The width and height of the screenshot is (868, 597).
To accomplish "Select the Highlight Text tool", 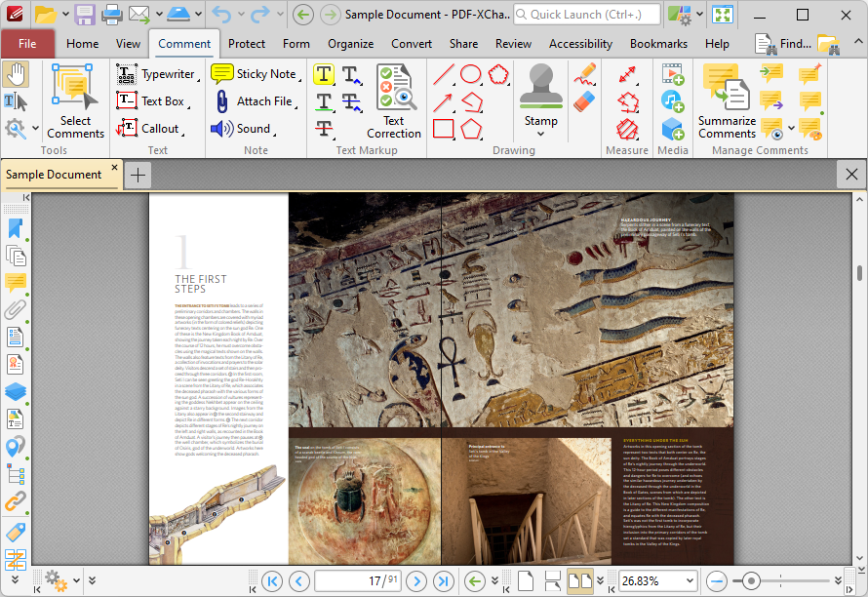I will point(324,74).
